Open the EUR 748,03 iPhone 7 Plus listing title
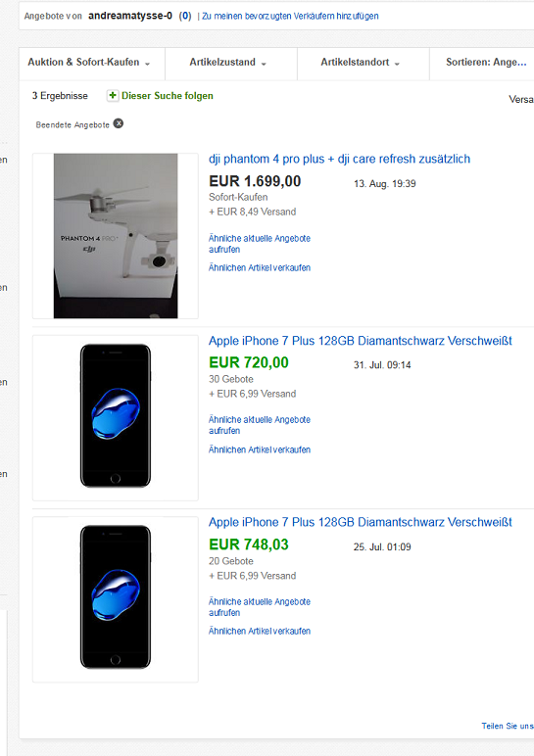Image resolution: width=534 pixels, height=756 pixels. click(x=360, y=522)
